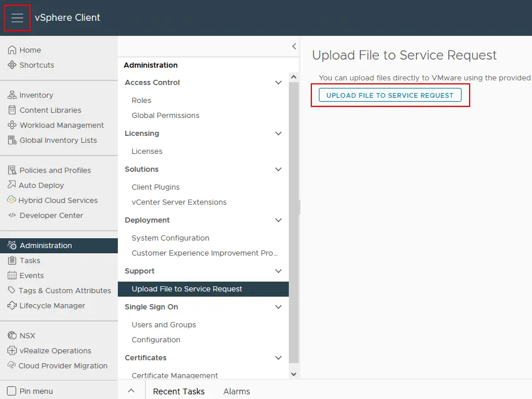The height and width of the screenshot is (399, 532).
Task: Open Licenses under Licensing
Action: [147, 151]
